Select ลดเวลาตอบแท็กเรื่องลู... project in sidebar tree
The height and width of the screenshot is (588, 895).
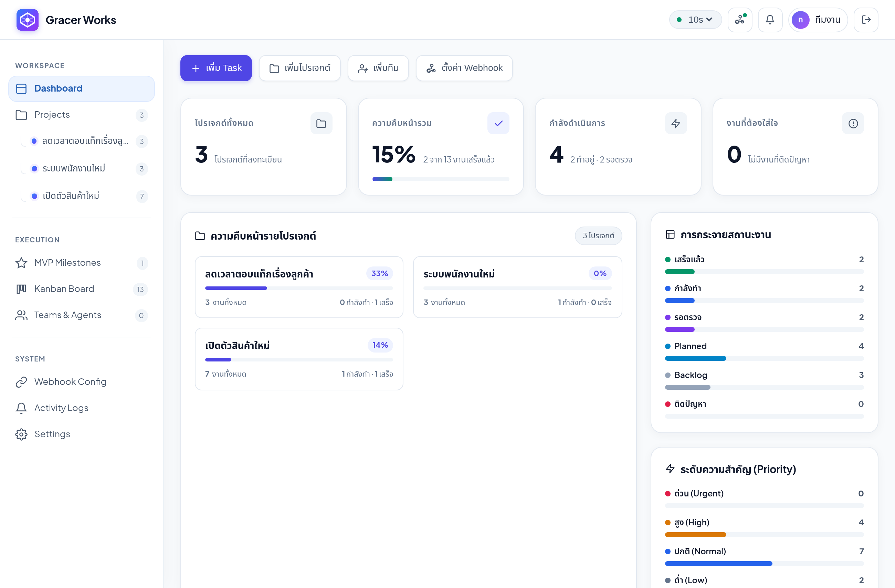point(87,141)
